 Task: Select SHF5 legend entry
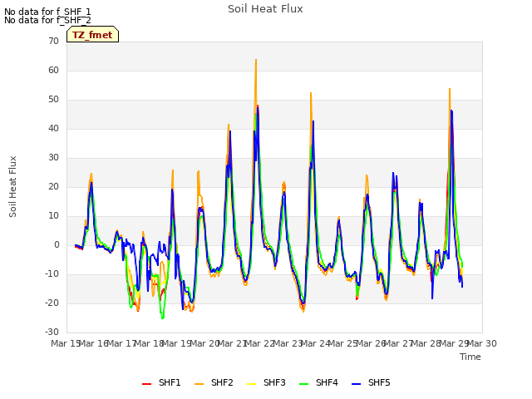pos(371,382)
